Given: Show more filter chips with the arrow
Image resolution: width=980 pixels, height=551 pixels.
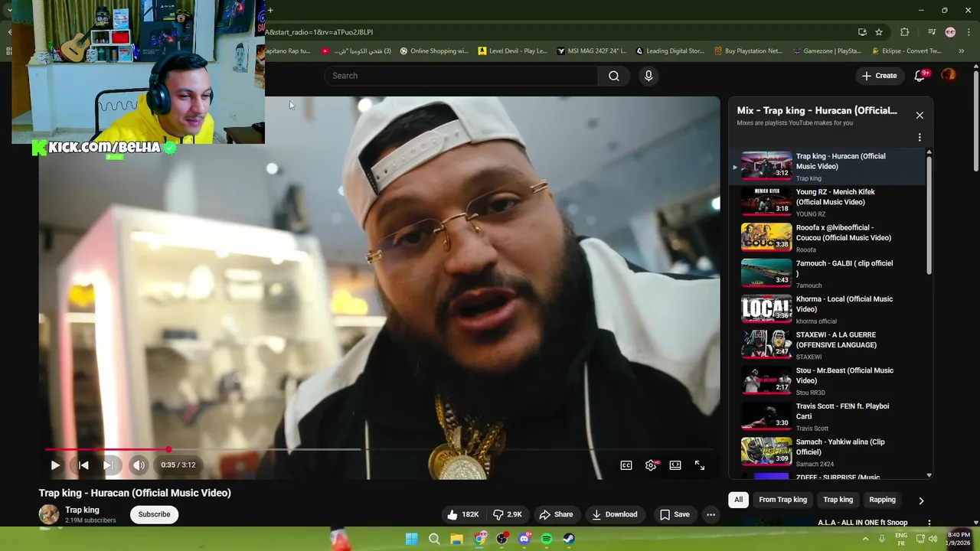Looking at the screenshot, I should point(921,500).
